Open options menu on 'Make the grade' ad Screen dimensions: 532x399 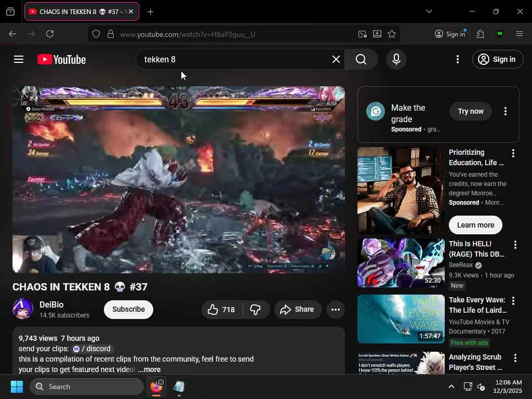[x=505, y=111]
